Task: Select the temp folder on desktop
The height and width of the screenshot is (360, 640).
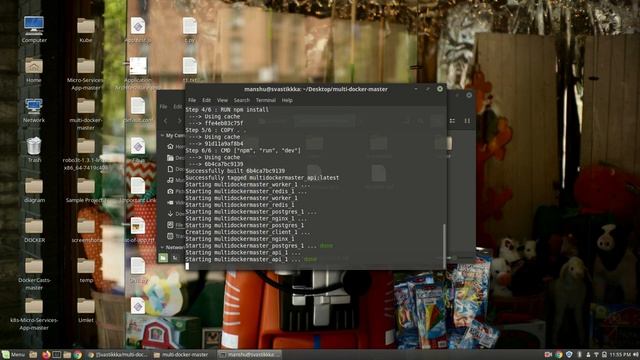Action: pos(86,270)
